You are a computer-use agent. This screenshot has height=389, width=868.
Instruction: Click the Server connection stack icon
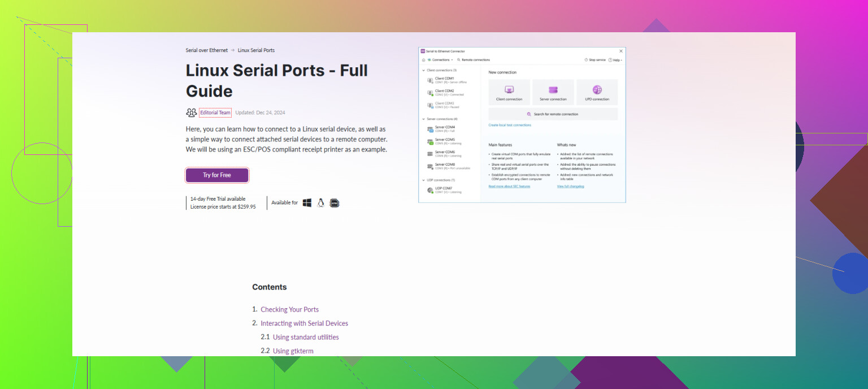553,90
